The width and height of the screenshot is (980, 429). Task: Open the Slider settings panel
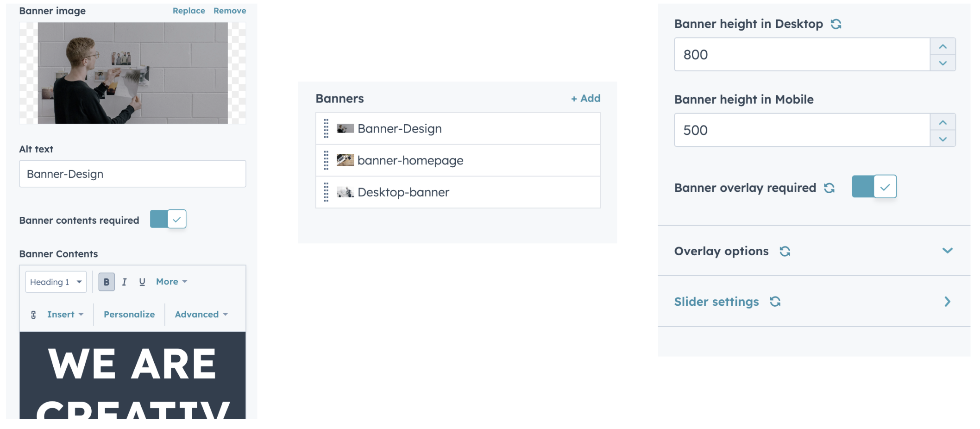point(947,302)
